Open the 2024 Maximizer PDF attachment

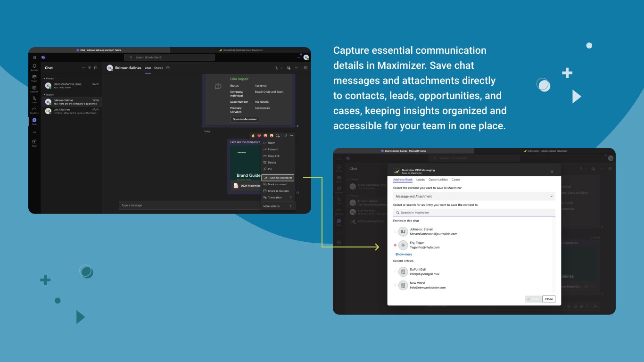[x=246, y=186]
